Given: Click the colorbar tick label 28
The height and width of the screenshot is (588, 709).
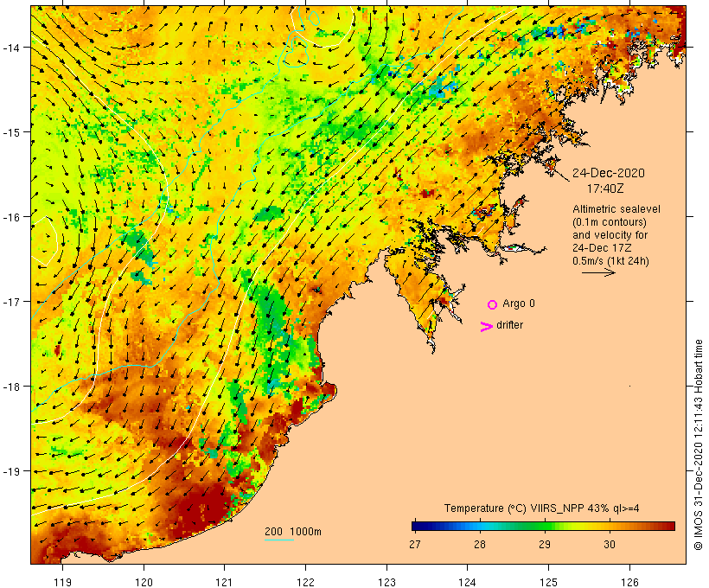Looking at the screenshot, I should (x=480, y=545).
